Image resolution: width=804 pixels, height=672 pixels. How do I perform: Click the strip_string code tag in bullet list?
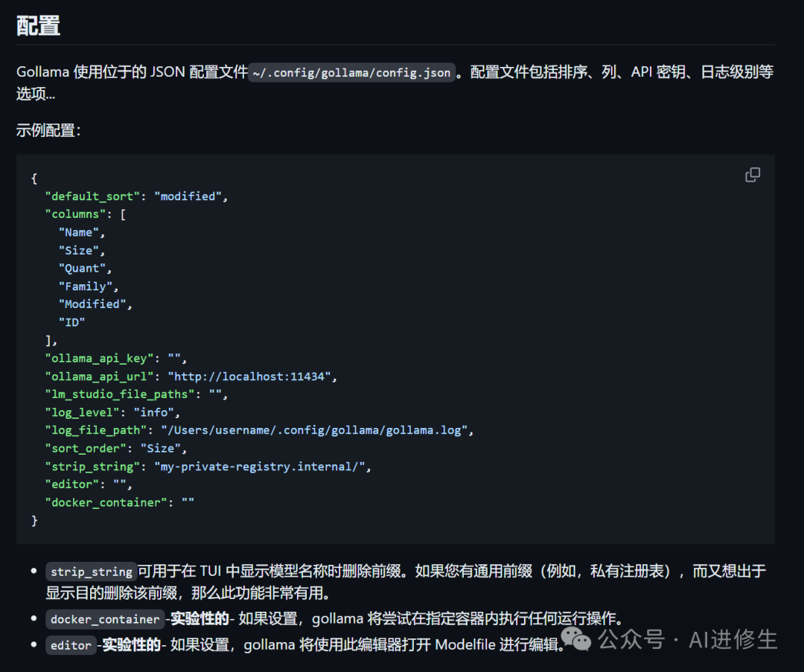pyautogui.click(x=92, y=572)
